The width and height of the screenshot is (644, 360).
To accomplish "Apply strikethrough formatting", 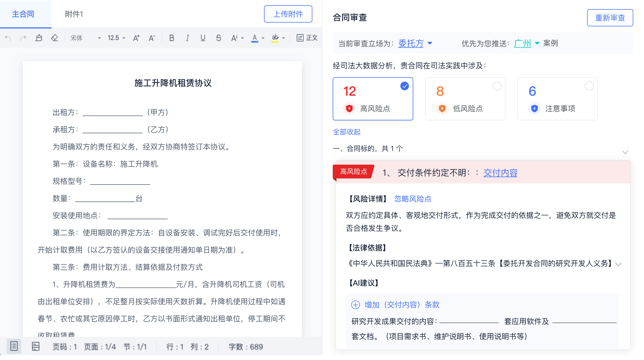I will tap(218, 38).
